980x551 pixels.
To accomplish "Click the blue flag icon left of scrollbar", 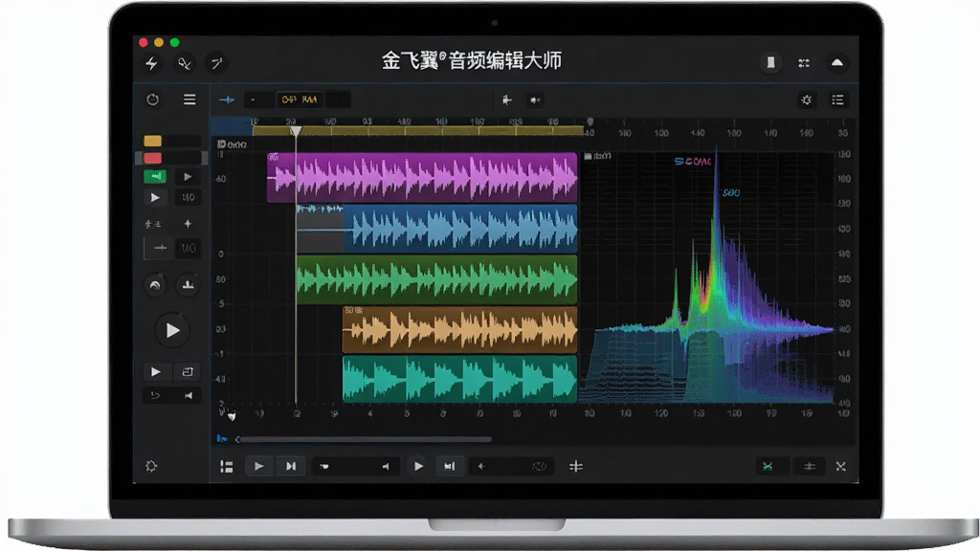I will [221, 439].
